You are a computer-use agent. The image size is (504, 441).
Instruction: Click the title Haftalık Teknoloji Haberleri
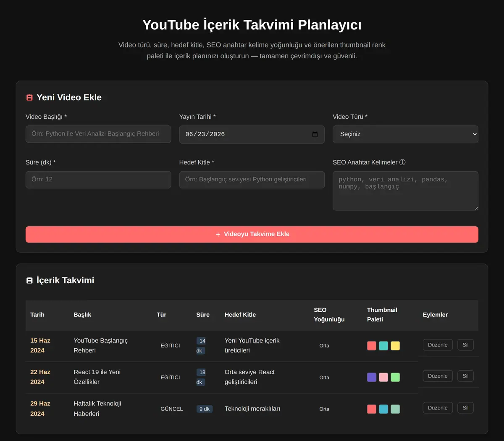click(x=97, y=409)
